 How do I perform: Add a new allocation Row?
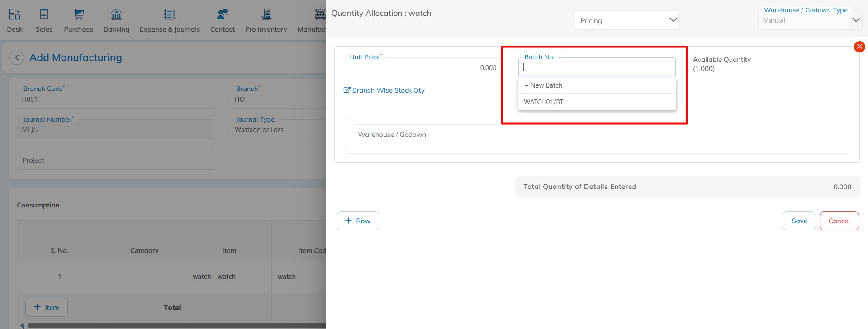[x=358, y=221]
